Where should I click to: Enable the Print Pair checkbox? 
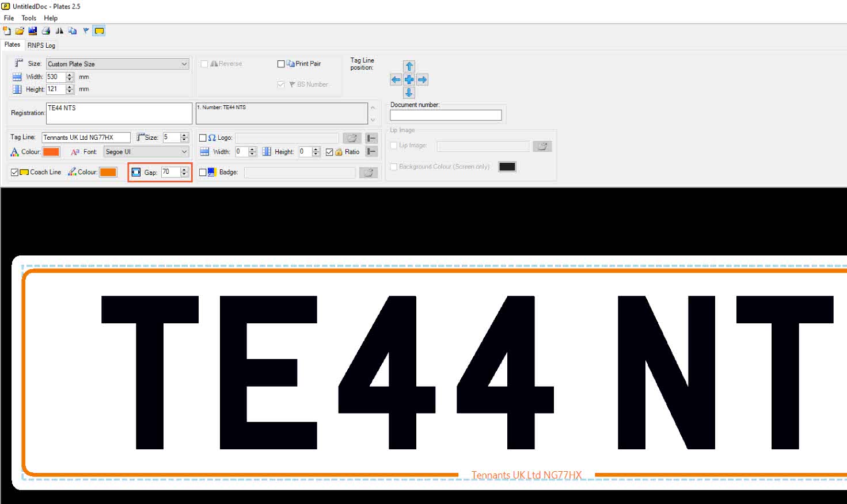click(x=281, y=64)
